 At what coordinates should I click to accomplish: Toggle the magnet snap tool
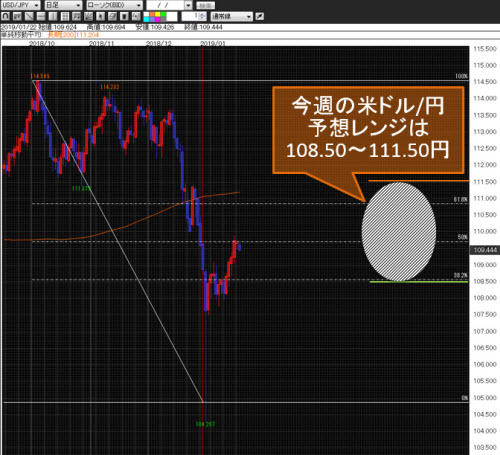(x=6, y=16)
